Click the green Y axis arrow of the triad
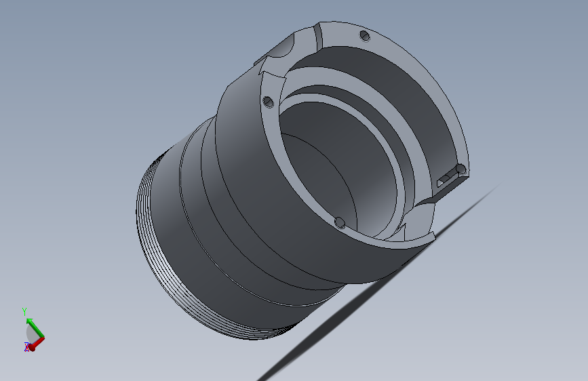588x381 pixels. pos(35,327)
